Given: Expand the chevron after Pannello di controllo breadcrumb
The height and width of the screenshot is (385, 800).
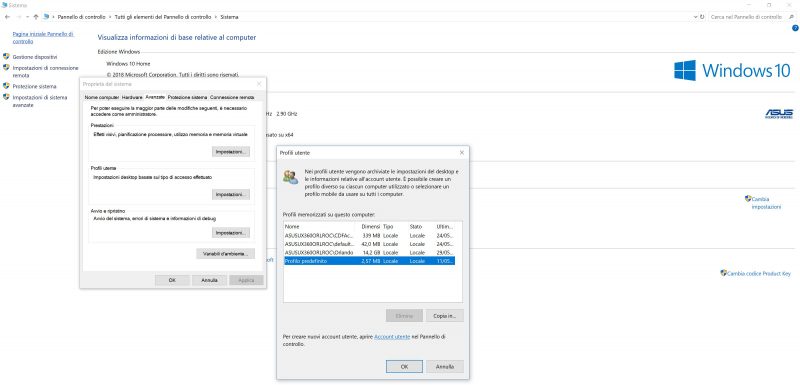Looking at the screenshot, I should pos(110,17).
